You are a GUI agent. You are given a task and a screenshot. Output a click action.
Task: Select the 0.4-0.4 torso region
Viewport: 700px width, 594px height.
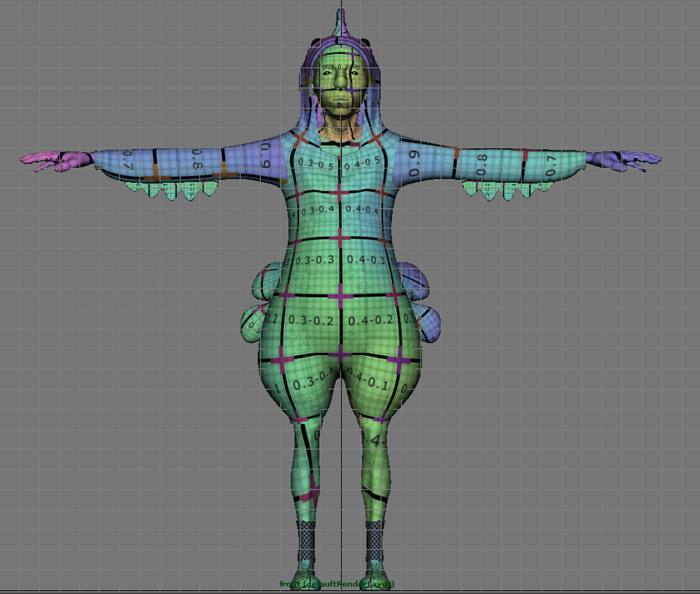pyautogui.click(x=362, y=209)
